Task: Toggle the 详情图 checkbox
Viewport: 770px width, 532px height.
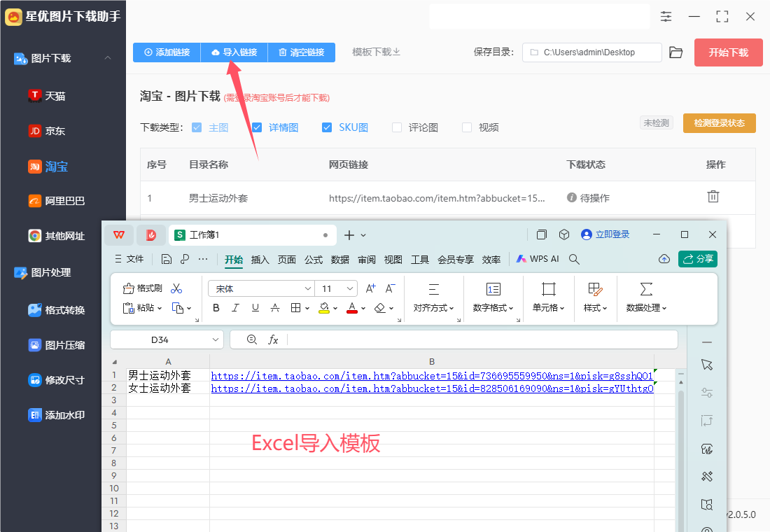Action: tap(257, 127)
